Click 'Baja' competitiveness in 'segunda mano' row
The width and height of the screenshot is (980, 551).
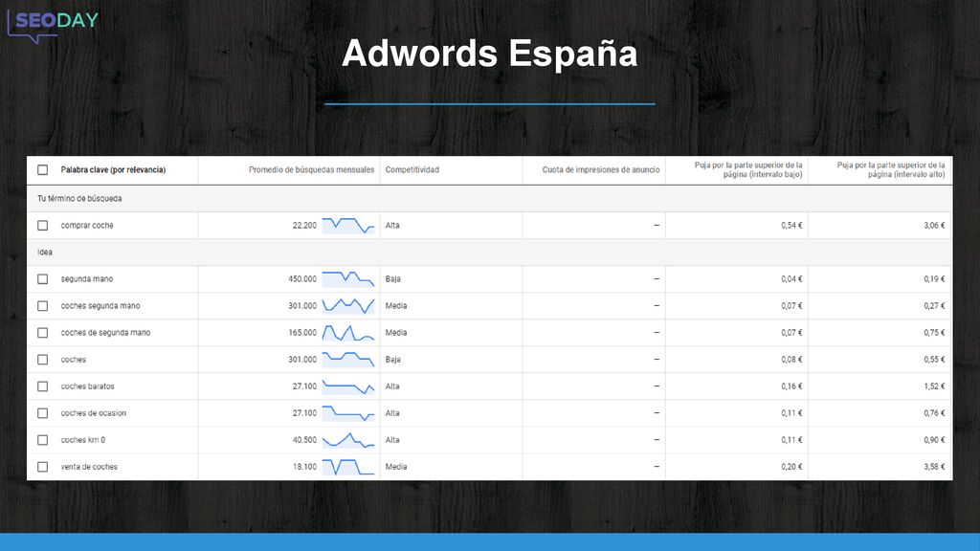pyautogui.click(x=392, y=279)
